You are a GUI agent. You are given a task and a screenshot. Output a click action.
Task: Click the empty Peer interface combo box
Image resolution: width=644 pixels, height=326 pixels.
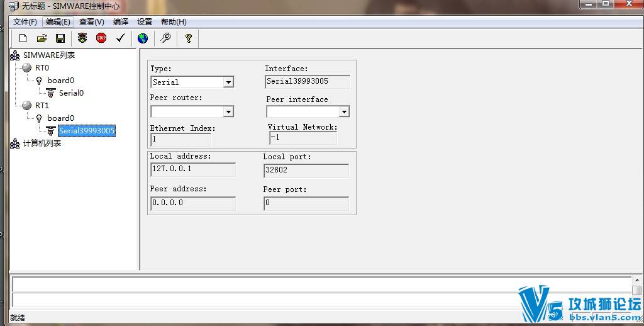point(308,111)
